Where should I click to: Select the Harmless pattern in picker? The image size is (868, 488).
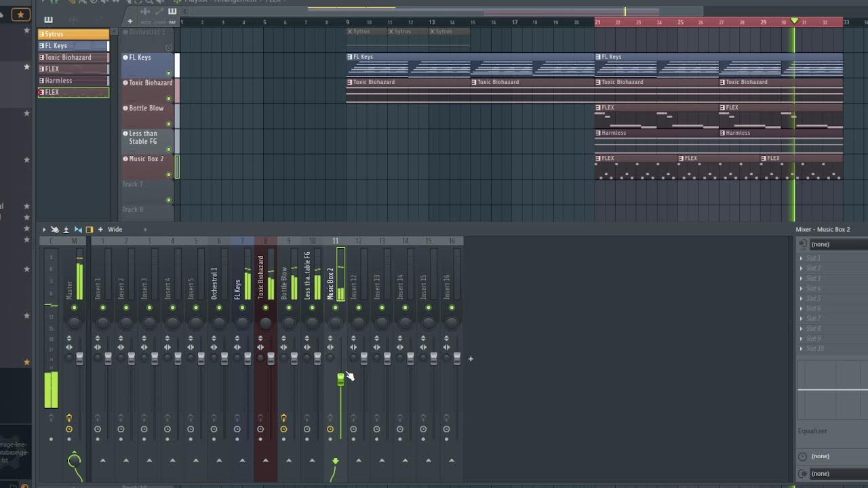click(73, 80)
